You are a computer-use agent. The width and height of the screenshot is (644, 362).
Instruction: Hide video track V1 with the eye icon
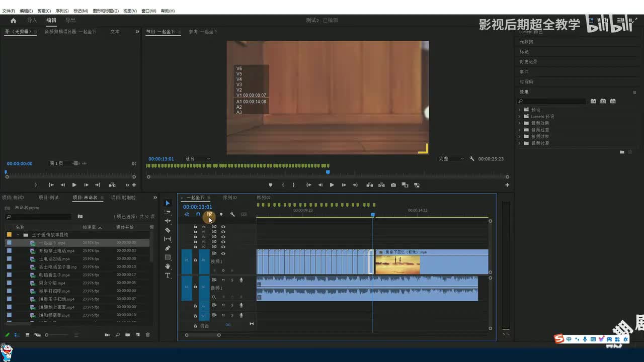coord(223,254)
